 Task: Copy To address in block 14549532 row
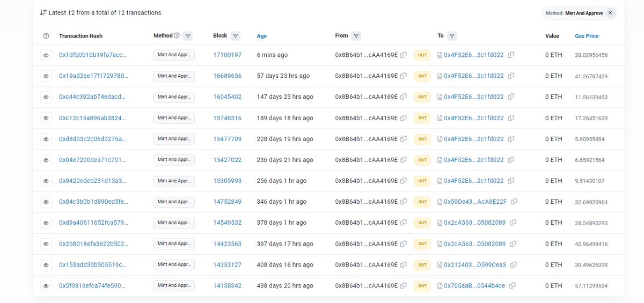pyautogui.click(x=513, y=223)
